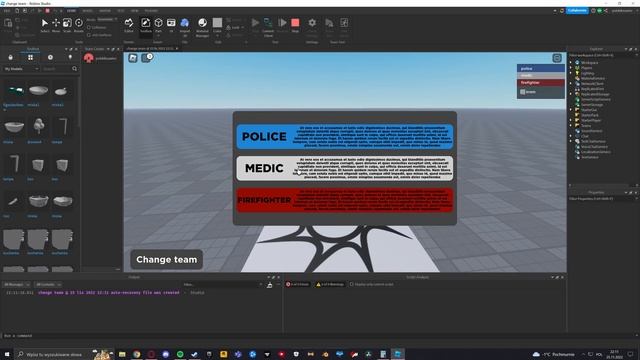
Task: Expand the Lighting node in Explorer
Action: tap(571, 73)
